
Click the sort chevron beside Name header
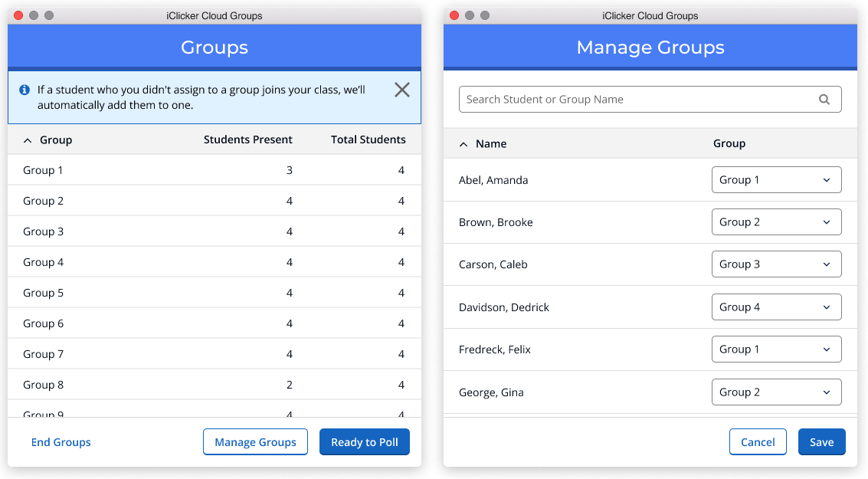463,143
